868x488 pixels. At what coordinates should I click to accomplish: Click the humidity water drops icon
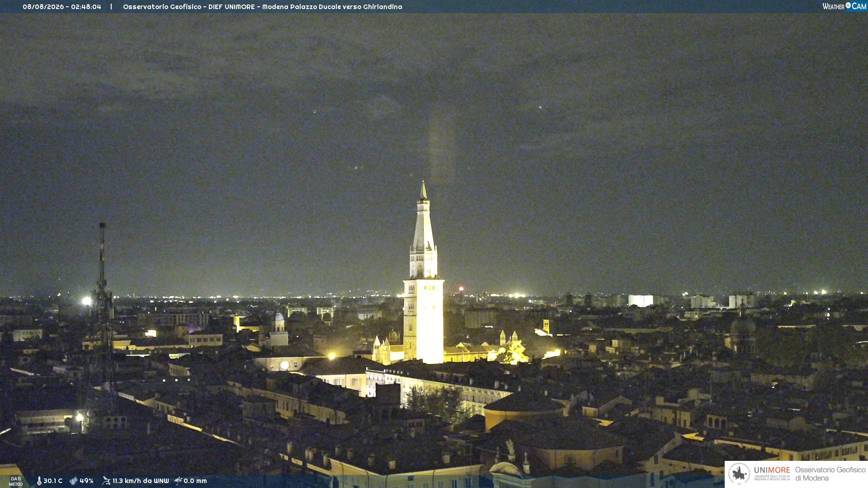click(x=74, y=481)
